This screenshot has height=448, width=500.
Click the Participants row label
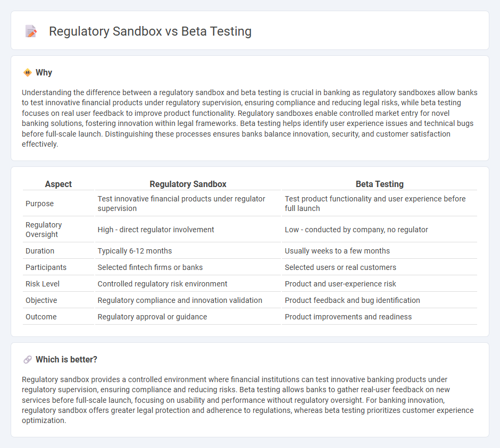click(46, 267)
